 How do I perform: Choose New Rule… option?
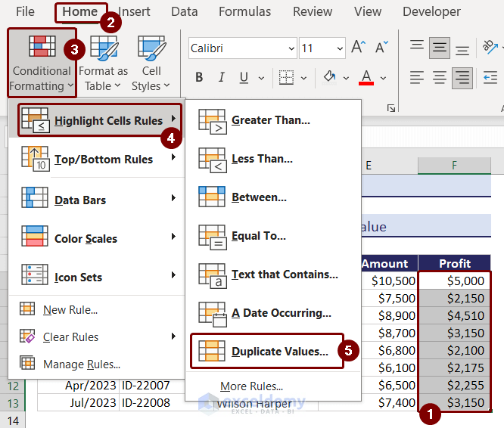point(96,309)
